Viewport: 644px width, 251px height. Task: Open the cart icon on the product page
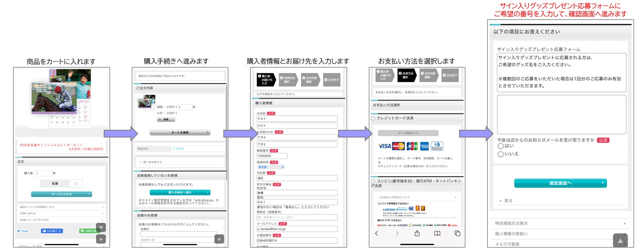[101, 228]
